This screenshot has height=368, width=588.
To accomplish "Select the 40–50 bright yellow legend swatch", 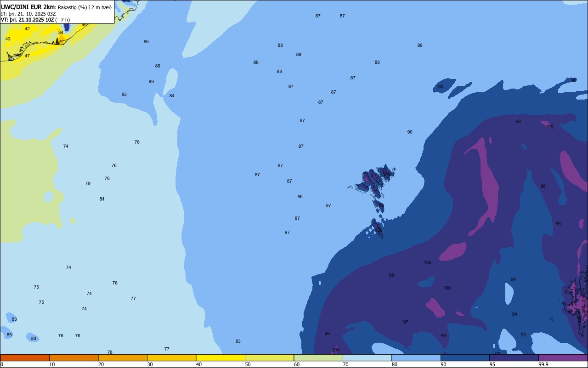I will click(220, 357).
